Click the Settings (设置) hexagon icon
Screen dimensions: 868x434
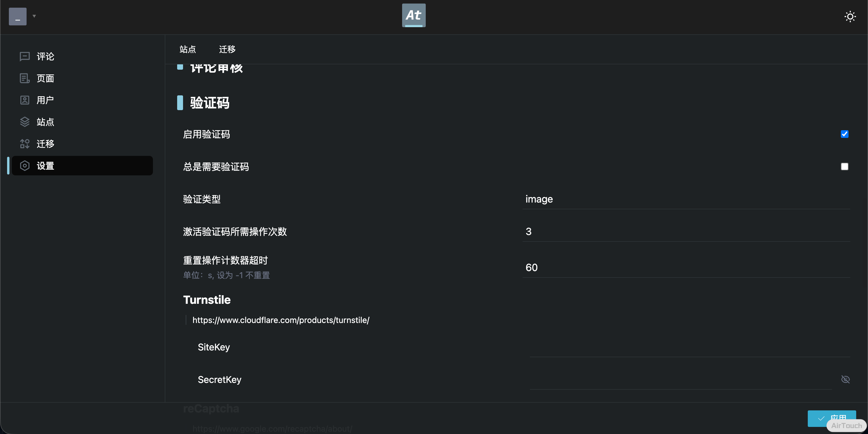pos(25,166)
